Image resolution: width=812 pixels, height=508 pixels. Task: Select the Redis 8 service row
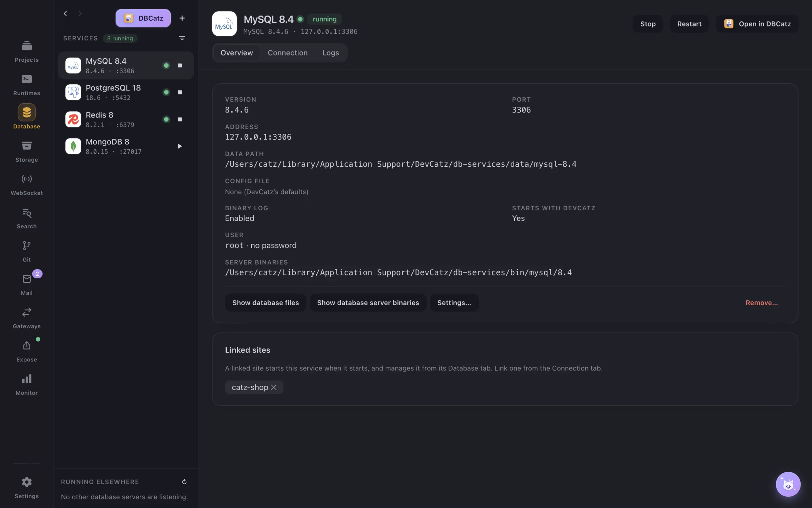126,119
